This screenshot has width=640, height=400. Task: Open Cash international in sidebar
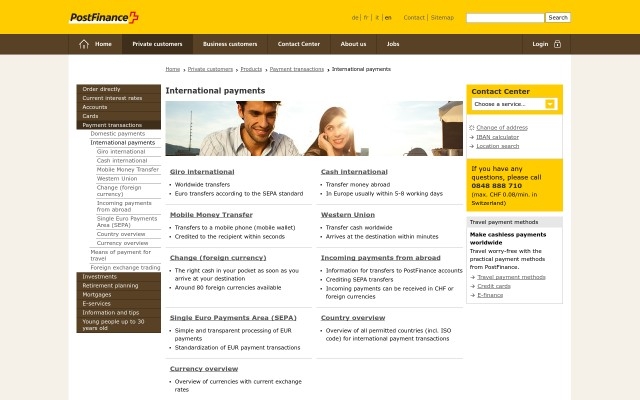(x=122, y=160)
